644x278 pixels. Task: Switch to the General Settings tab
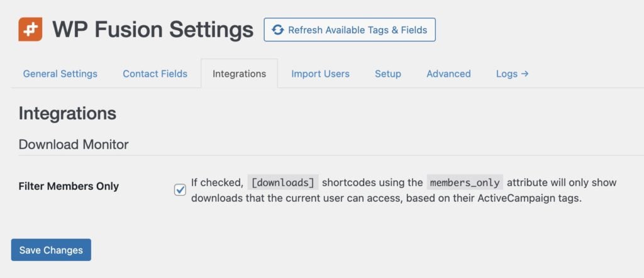coord(60,74)
